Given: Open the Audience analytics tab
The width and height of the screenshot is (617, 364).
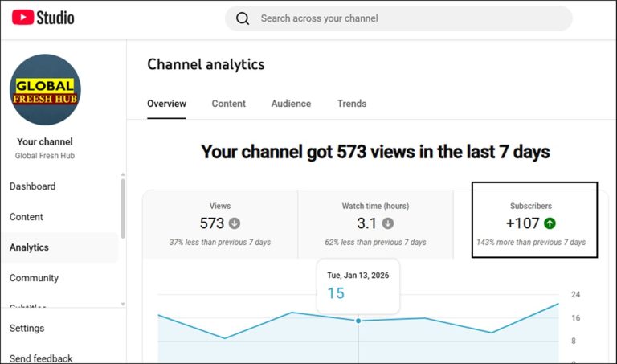Looking at the screenshot, I should pyautogui.click(x=291, y=104).
